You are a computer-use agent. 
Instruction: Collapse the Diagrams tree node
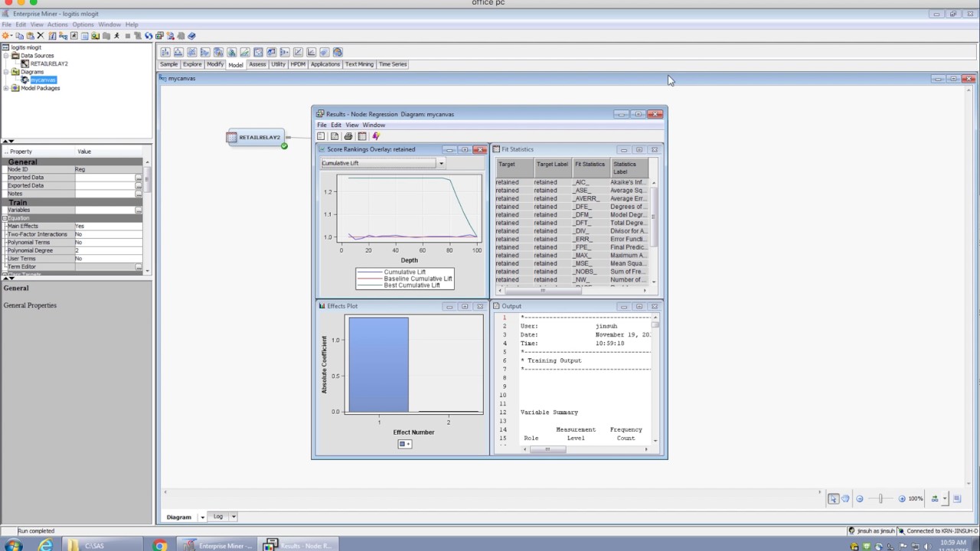click(6, 72)
